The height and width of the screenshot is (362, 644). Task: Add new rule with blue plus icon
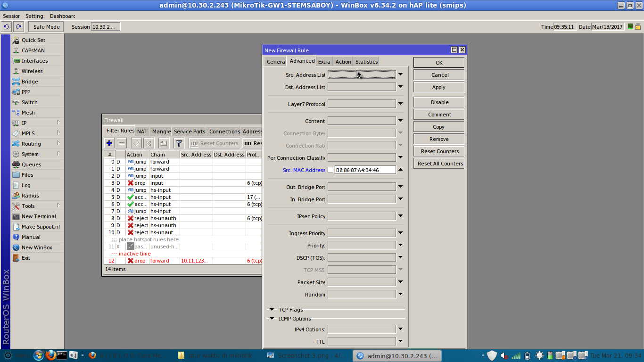click(x=109, y=143)
